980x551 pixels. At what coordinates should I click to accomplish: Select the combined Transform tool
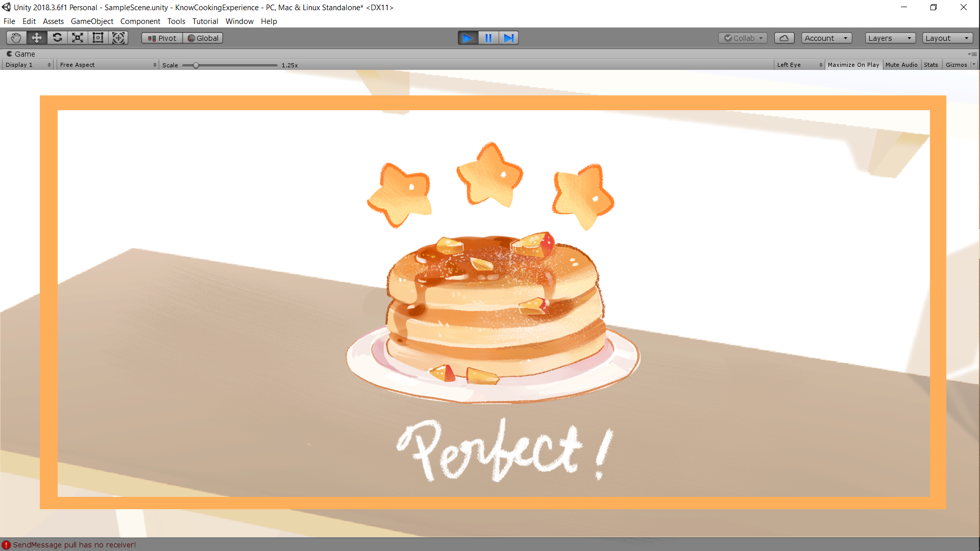tap(118, 38)
